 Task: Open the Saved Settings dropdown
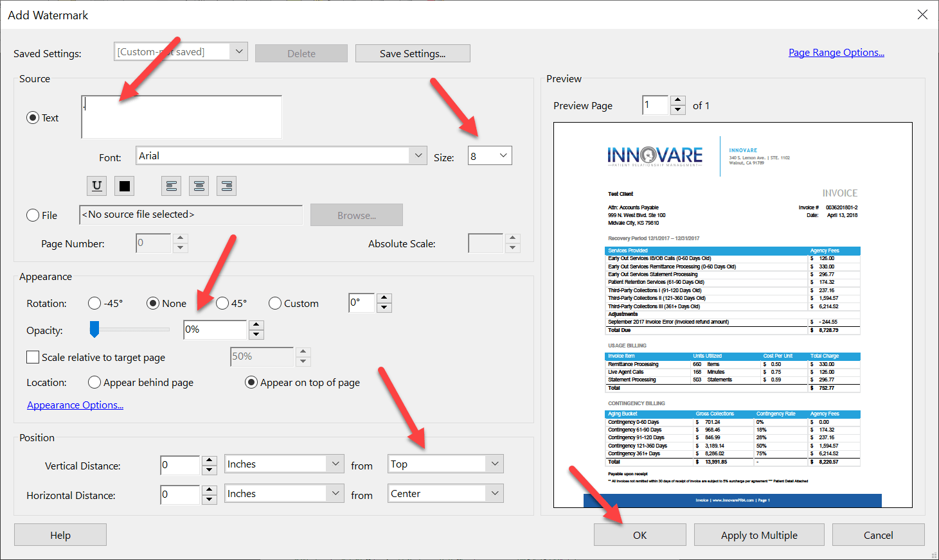tap(240, 51)
